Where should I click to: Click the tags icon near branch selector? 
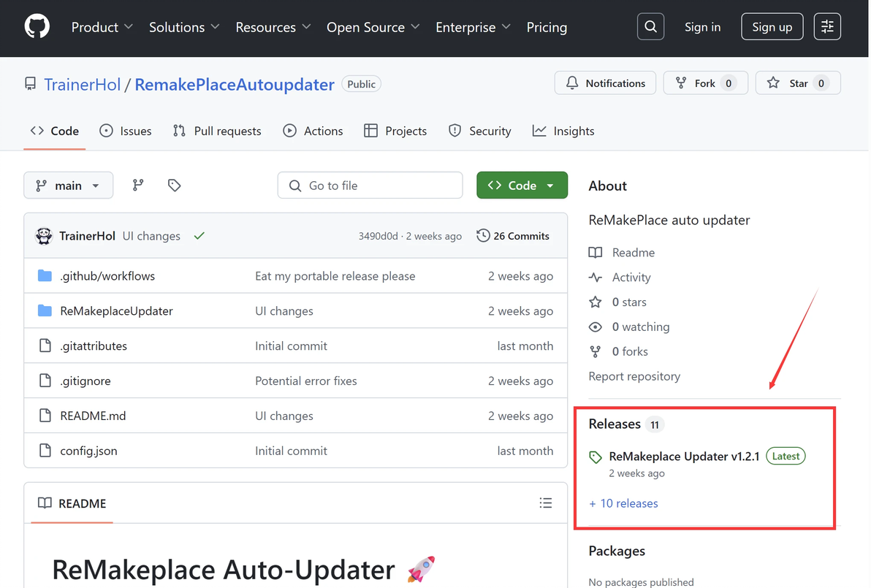pyautogui.click(x=174, y=186)
